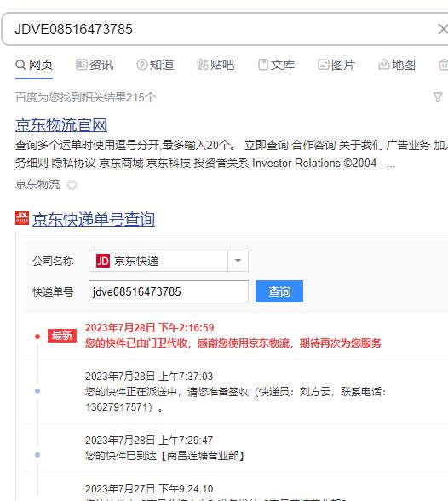Click the search filter funnel icon
This screenshot has height=501, width=448.
(438, 97)
